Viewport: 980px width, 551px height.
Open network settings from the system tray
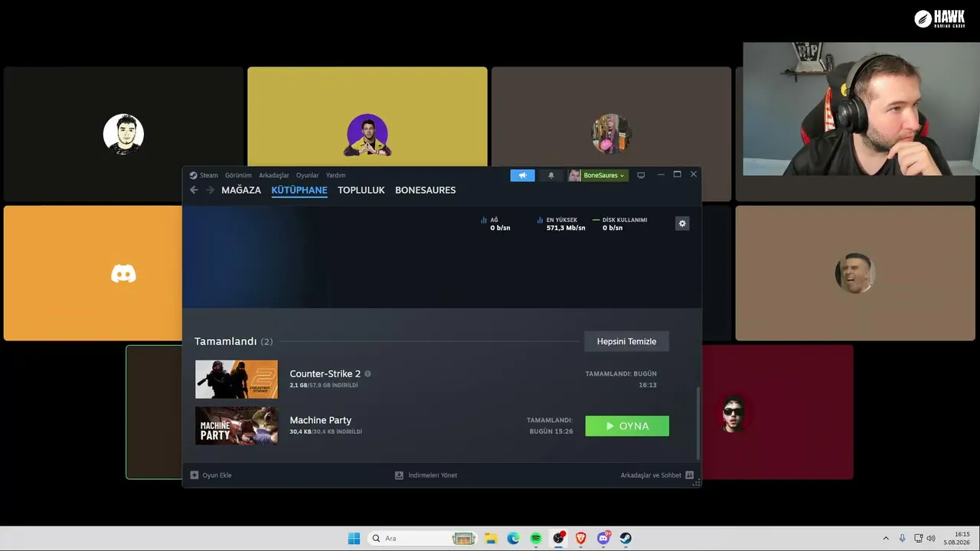pos(918,538)
